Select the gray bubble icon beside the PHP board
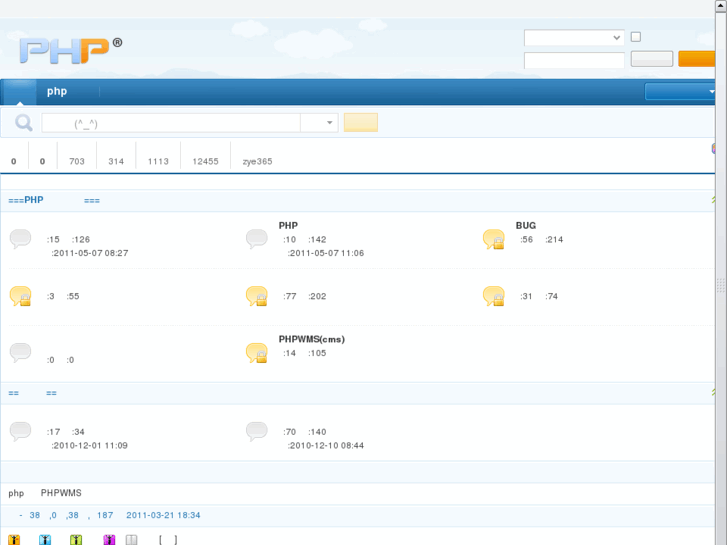The image size is (727, 545). pos(257,239)
